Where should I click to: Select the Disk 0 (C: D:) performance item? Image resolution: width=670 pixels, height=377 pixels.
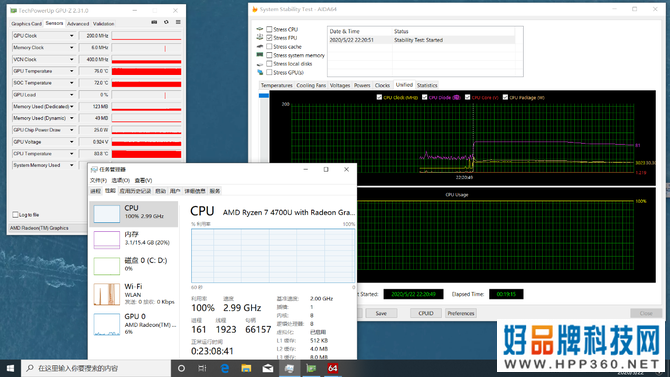point(133,265)
